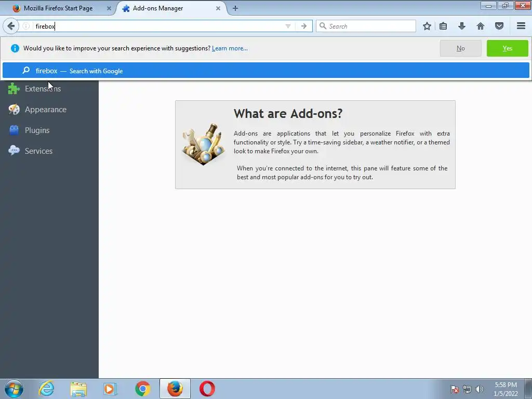Viewport: 532px width, 399px height.
Task: Open the Windows Start button
Action: point(14,389)
